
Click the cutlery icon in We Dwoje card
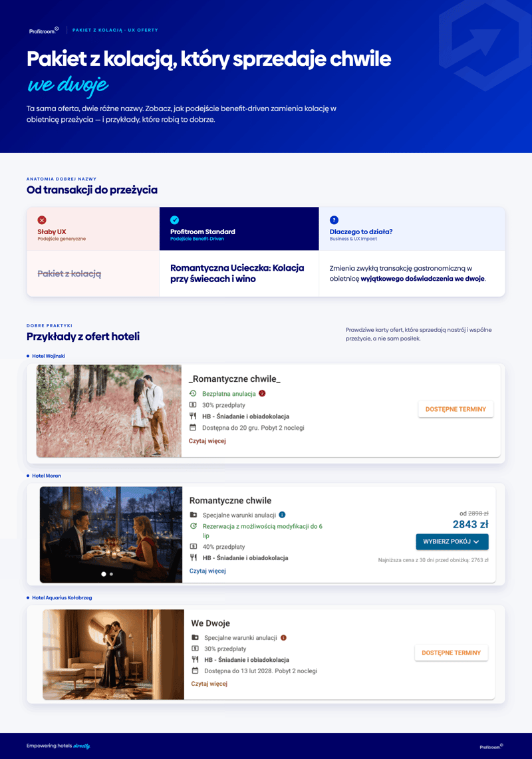coord(195,659)
